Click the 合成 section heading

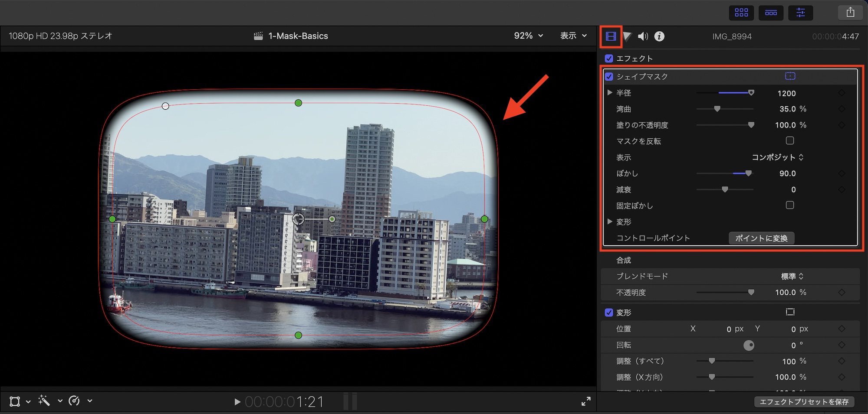click(x=624, y=260)
